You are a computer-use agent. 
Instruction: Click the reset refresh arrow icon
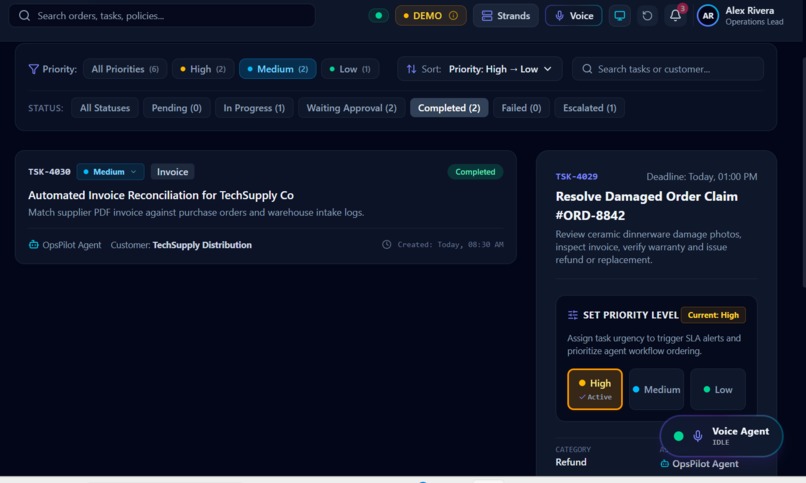[647, 15]
